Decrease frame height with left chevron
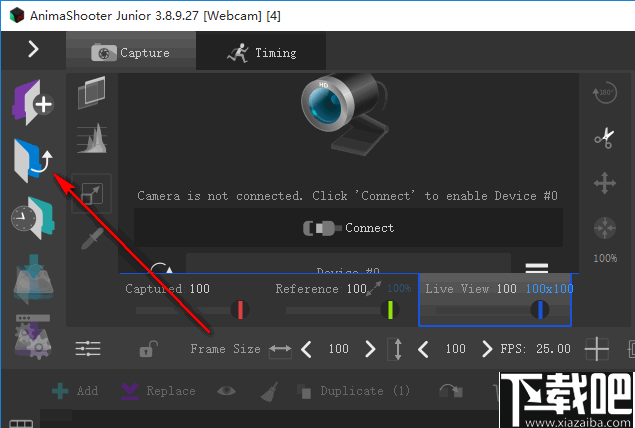 coord(423,349)
